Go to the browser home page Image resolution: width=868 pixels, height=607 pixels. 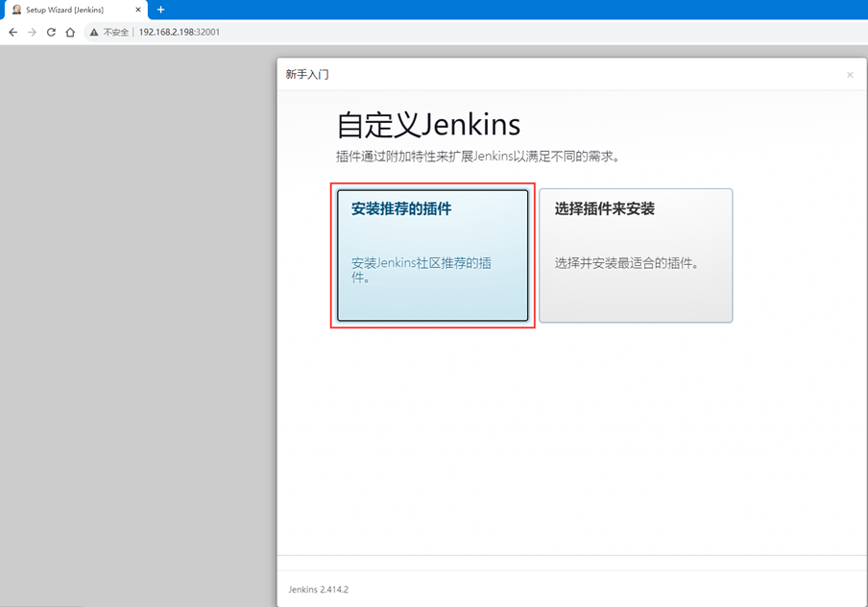pyautogui.click(x=70, y=32)
